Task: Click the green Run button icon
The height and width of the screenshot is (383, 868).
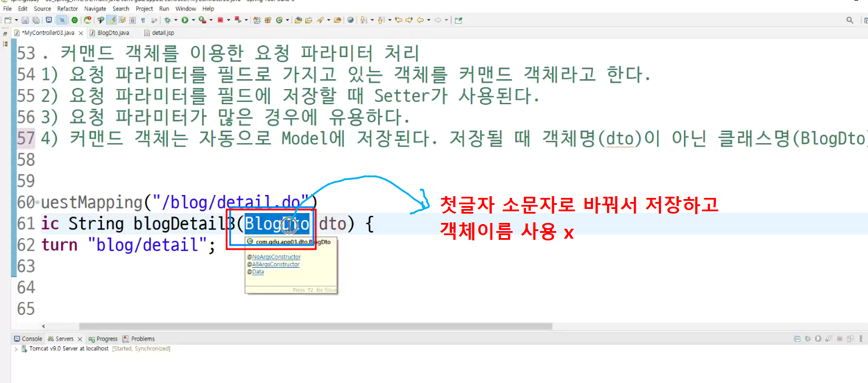Action: click(185, 20)
